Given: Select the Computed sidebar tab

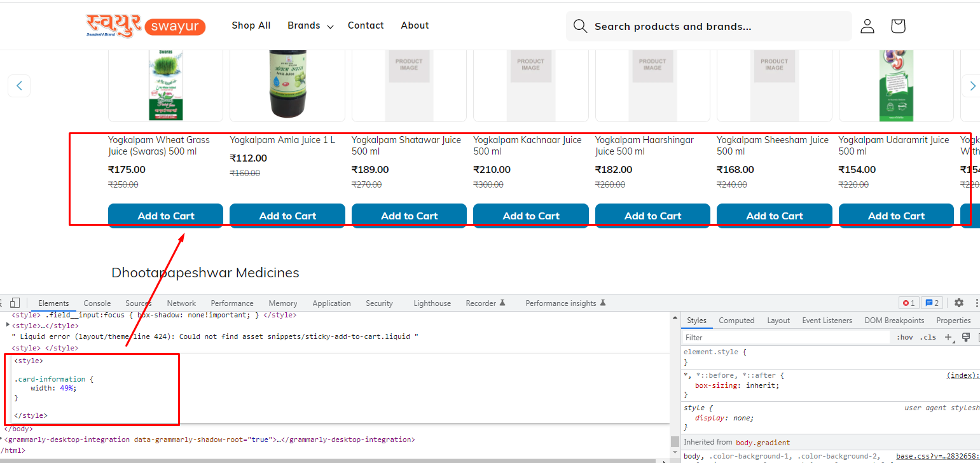Looking at the screenshot, I should point(736,321).
